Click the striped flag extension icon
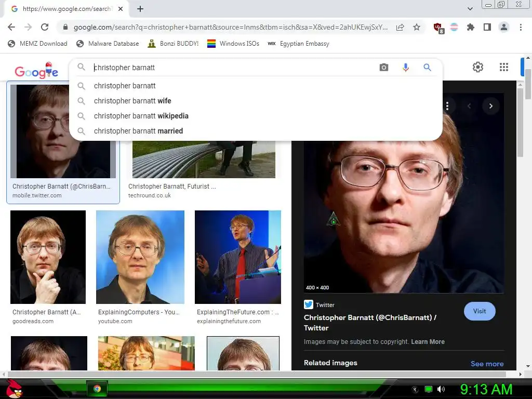 click(x=454, y=27)
